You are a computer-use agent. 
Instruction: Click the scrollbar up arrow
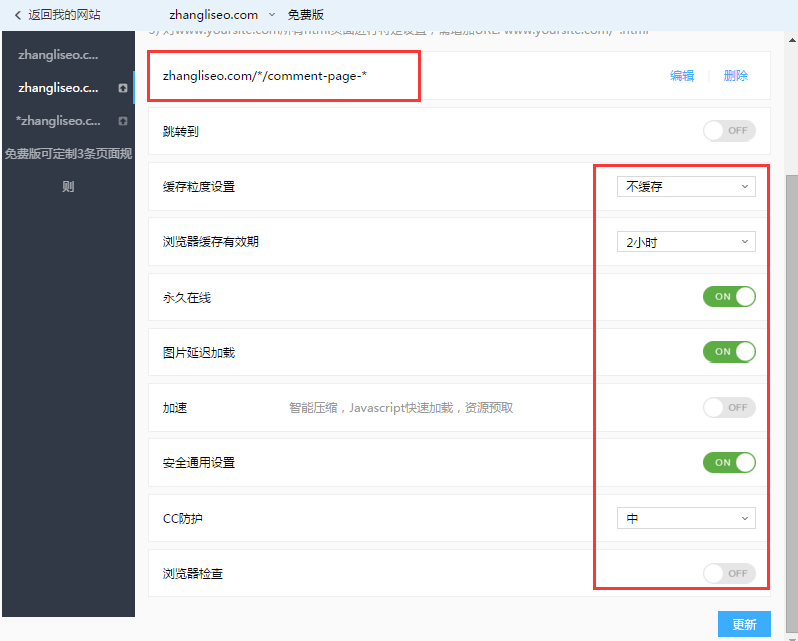(792, 40)
